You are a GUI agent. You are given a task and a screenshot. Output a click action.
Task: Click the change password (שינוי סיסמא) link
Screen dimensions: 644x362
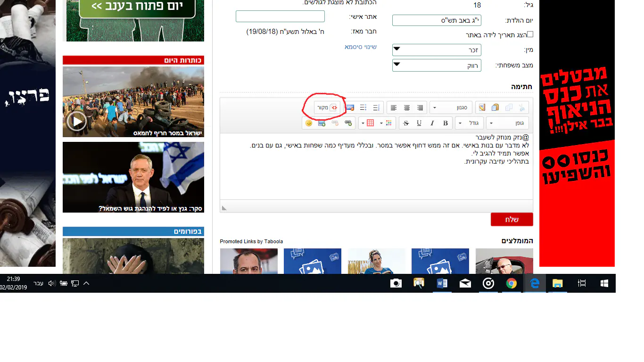pos(360,47)
